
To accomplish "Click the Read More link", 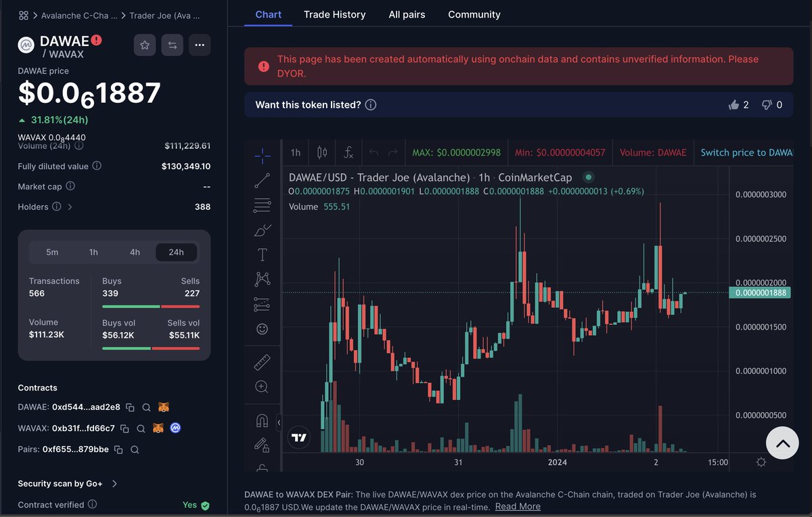I will pos(518,506).
